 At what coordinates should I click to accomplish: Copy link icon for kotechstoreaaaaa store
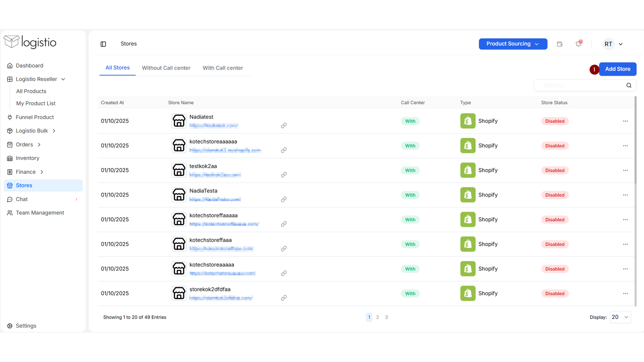click(x=284, y=273)
